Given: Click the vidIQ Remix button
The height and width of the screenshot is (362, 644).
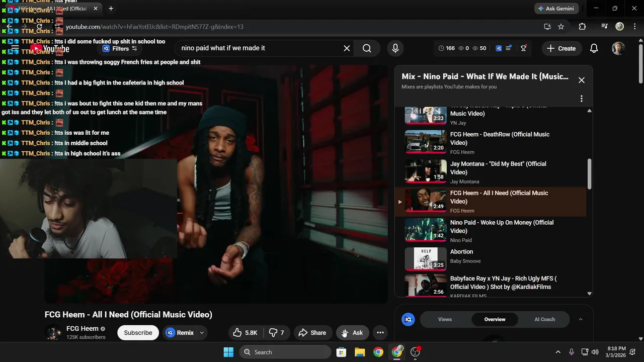Looking at the screenshot, I should (x=180, y=333).
